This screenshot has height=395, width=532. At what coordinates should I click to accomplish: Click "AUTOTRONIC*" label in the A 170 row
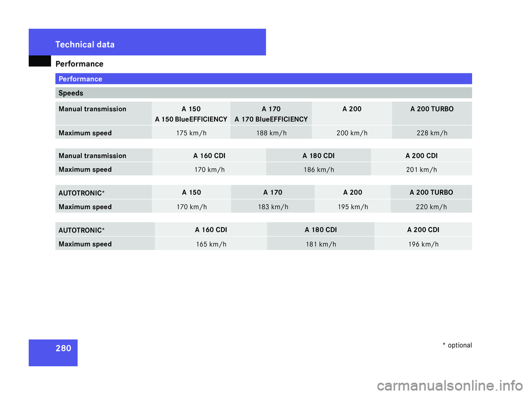pyautogui.click(x=81, y=193)
